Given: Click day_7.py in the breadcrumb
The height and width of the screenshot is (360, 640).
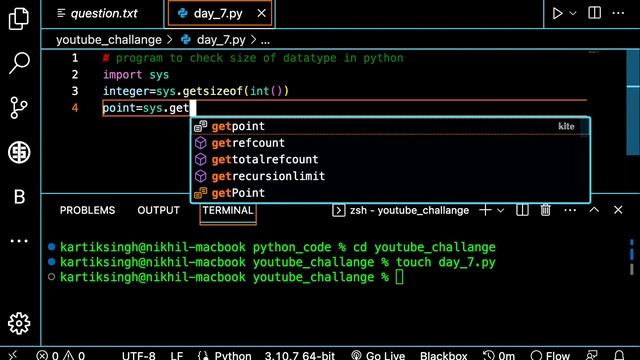Looking at the screenshot, I should click(x=221, y=40).
